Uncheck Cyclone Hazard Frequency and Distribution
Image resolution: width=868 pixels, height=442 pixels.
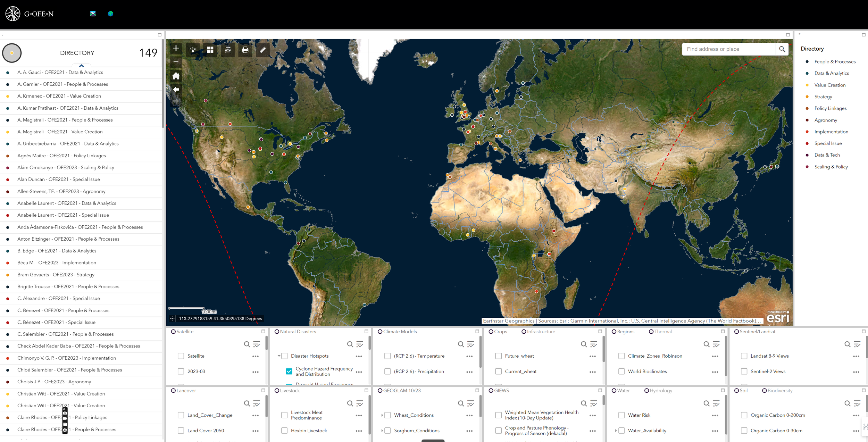click(289, 371)
